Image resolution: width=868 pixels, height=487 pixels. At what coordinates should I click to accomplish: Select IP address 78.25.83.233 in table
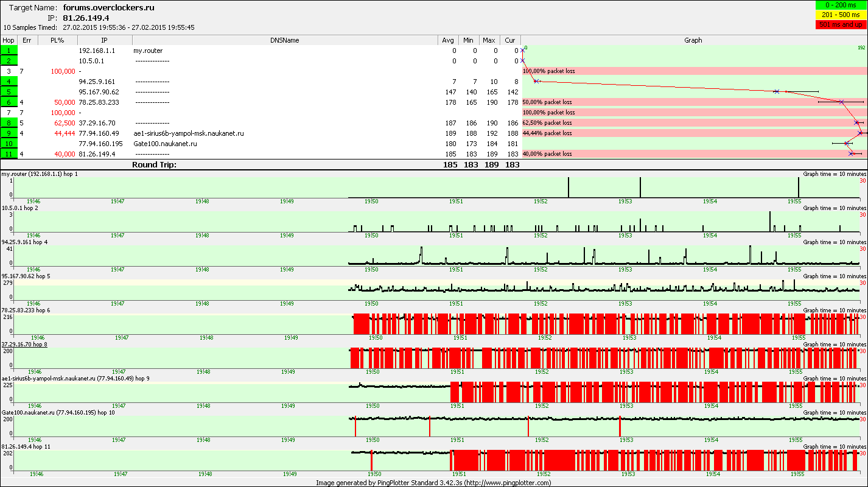[99, 102]
